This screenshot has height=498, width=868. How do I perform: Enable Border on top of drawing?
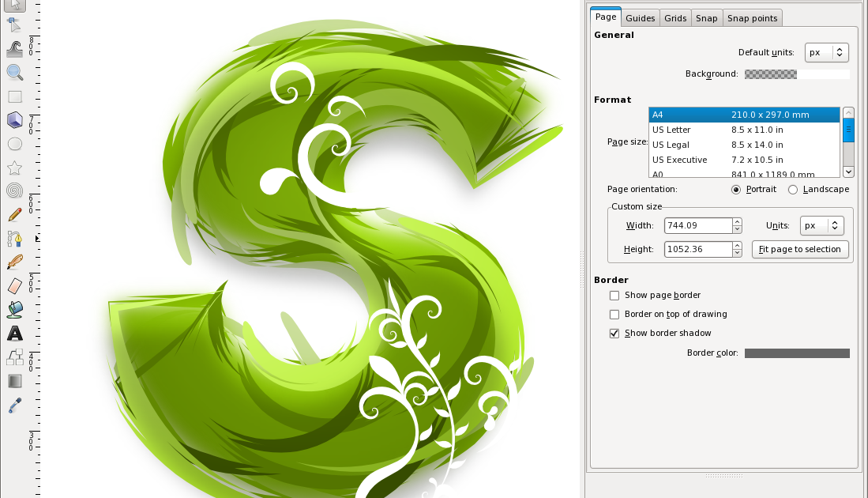(x=614, y=314)
